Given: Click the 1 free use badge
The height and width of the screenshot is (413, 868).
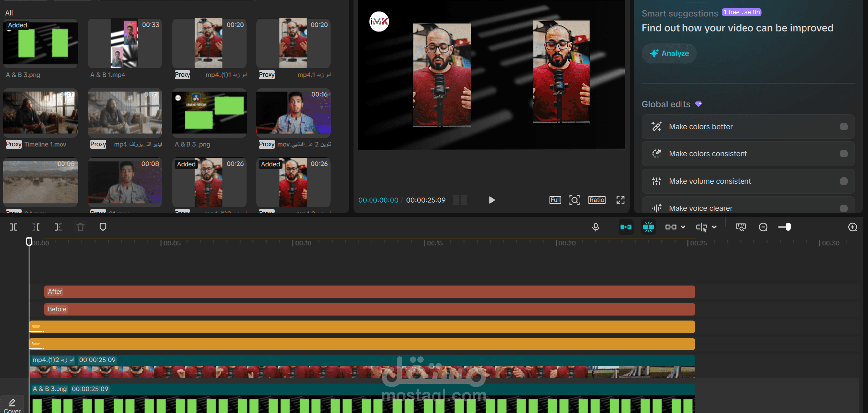Looking at the screenshot, I should point(742,12).
